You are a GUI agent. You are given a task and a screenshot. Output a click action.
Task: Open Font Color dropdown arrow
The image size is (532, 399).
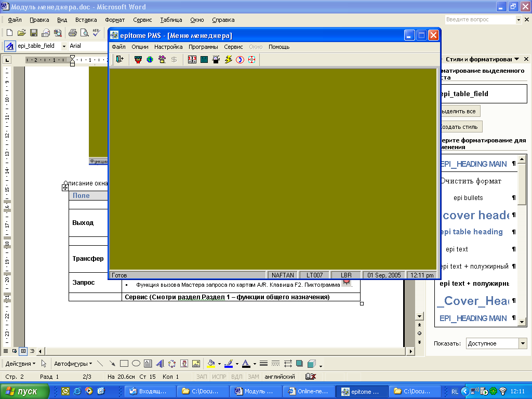(x=255, y=364)
